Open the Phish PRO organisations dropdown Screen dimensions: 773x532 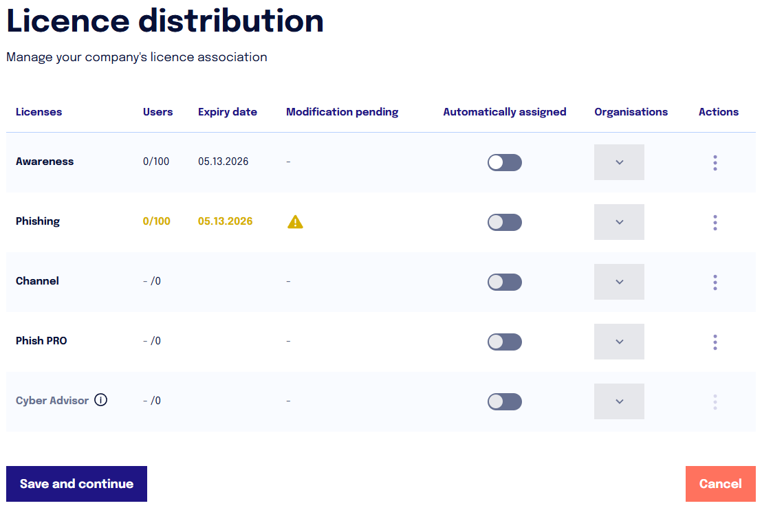click(x=619, y=342)
